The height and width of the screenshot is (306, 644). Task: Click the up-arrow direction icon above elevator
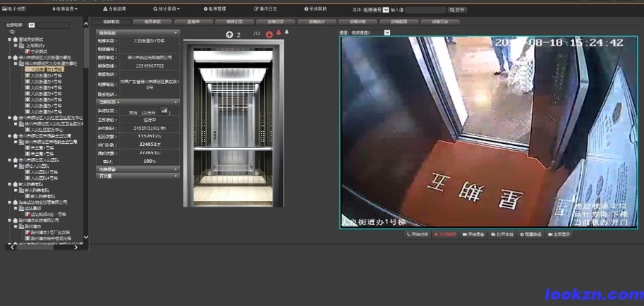tap(229, 35)
